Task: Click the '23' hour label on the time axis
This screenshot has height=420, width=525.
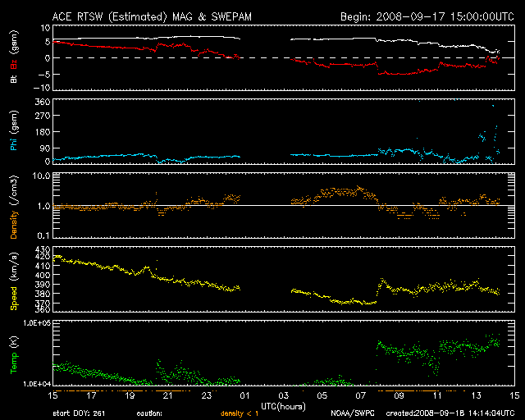Action: pyautogui.click(x=206, y=396)
